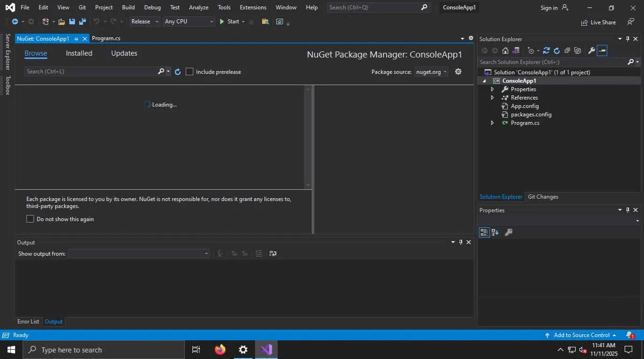Open NuGet package source settings gear
644x359 pixels.
click(x=458, y=72)
